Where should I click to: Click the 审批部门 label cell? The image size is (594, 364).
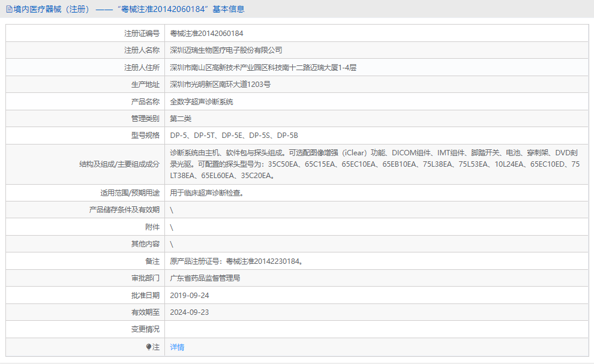[x=85, y=278]
